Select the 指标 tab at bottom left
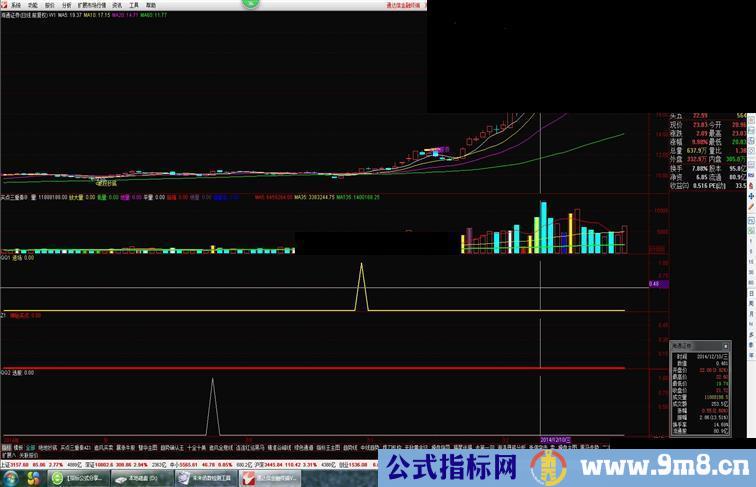Viewport: 756px width, 487px height. (7, 448)
